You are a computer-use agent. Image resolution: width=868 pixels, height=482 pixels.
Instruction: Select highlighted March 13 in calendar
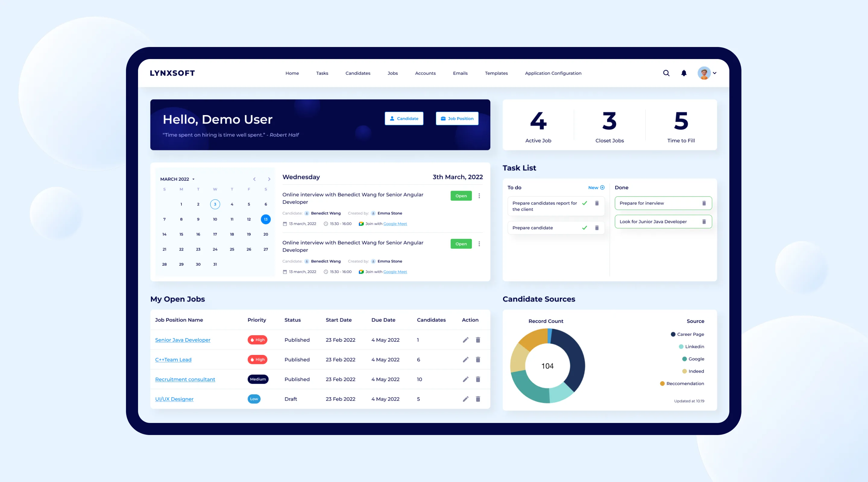(266, 219)
